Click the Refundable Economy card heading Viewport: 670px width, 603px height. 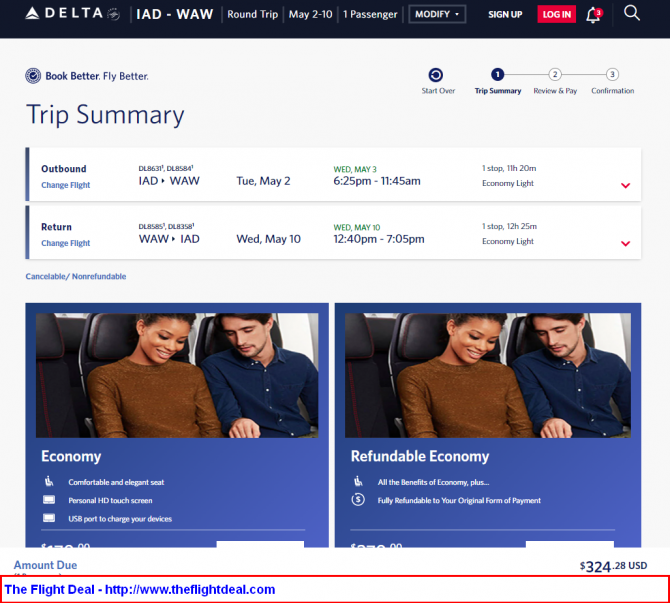(420, 456)
